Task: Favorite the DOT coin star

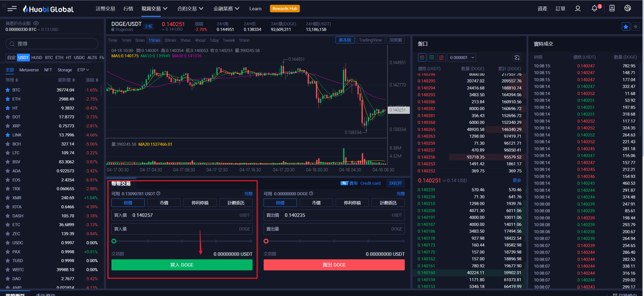Action: 8,117
